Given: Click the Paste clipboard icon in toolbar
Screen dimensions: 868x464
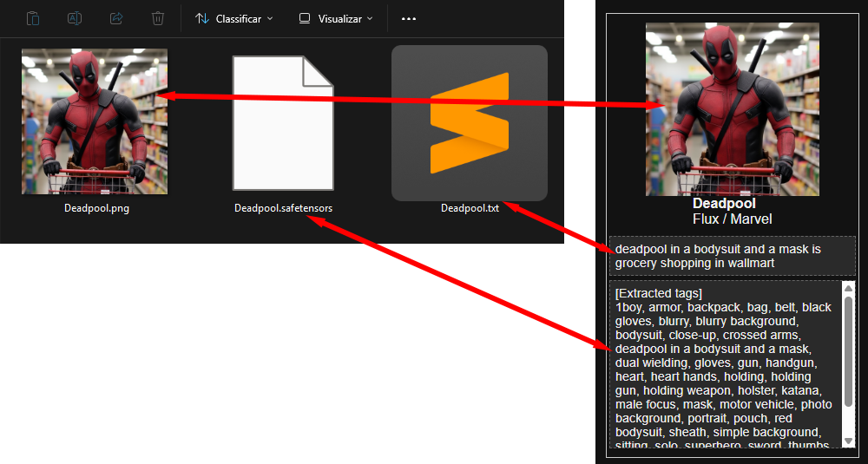Looking at the screenshot, I should click(x=33, y=18).
